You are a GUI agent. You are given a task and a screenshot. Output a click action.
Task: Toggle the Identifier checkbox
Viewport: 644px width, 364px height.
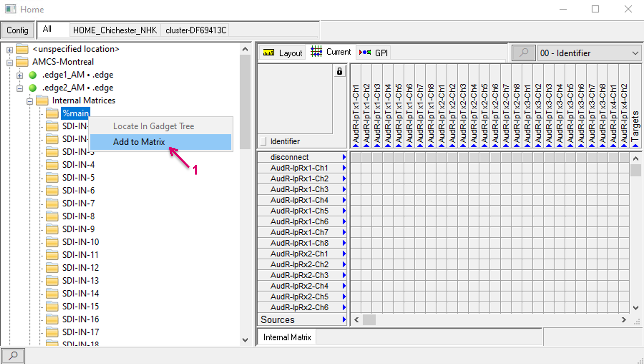tap(263, 141)
